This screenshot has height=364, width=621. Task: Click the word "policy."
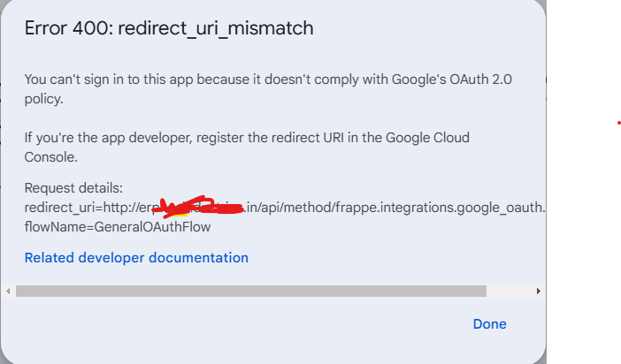coord(44,99)
